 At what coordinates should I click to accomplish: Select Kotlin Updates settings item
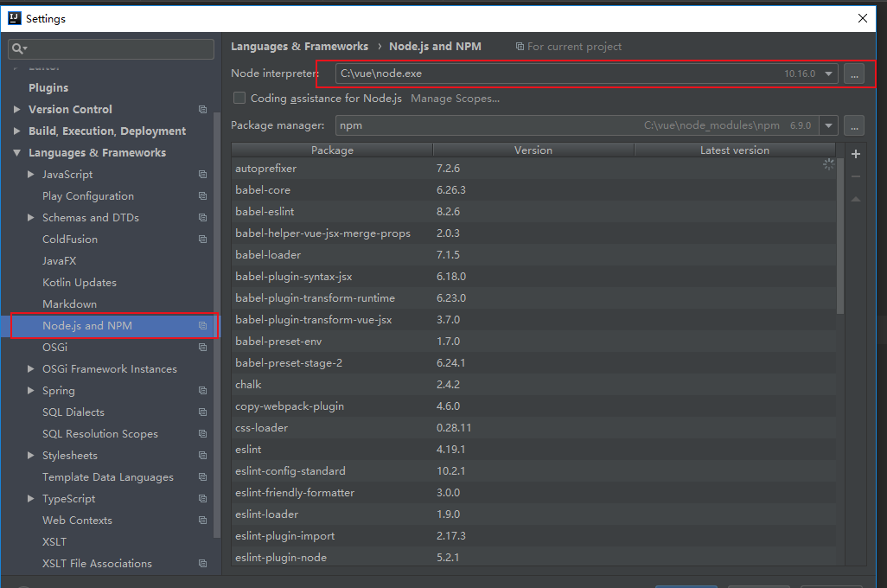[x=80, y=283]
